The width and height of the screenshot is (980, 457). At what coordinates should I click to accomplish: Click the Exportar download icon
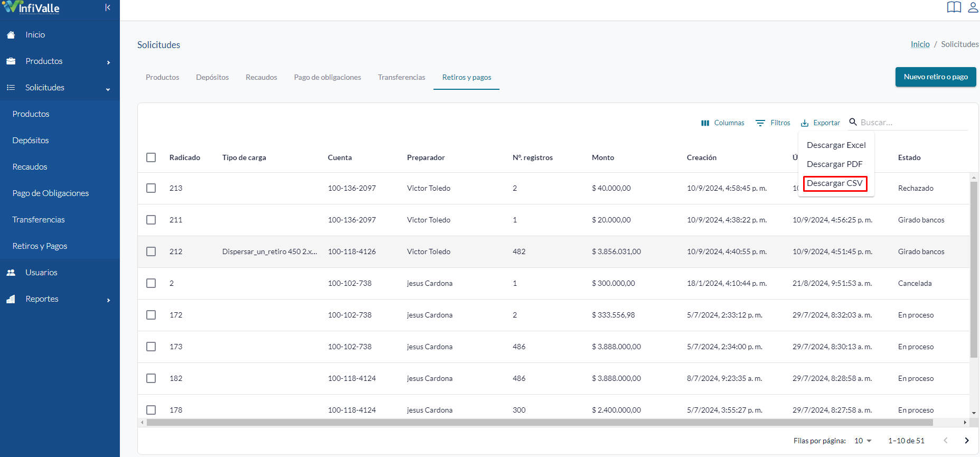point(805,123)
